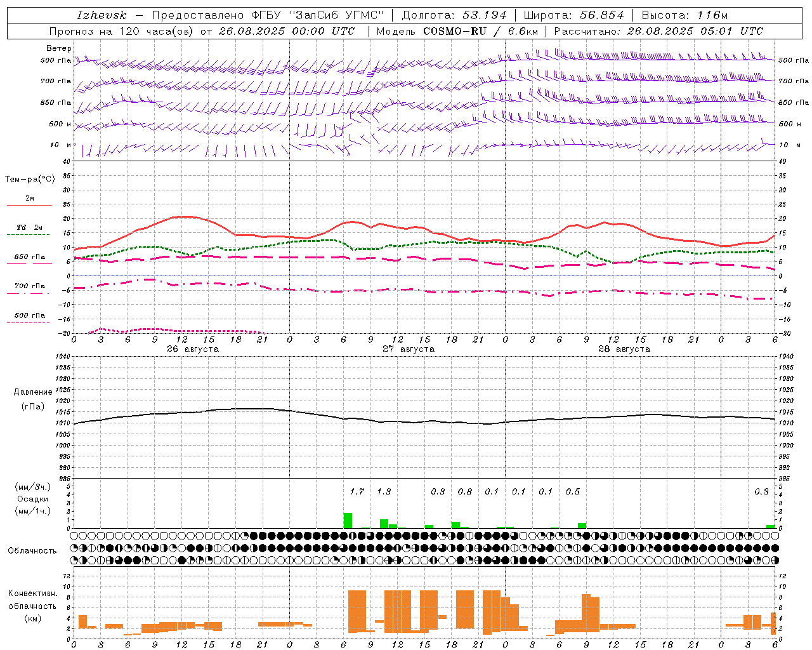Click the green precipitation bar below "1.7"
The width and height of the screenshot is (812, 650).
(x=348, y=521)
